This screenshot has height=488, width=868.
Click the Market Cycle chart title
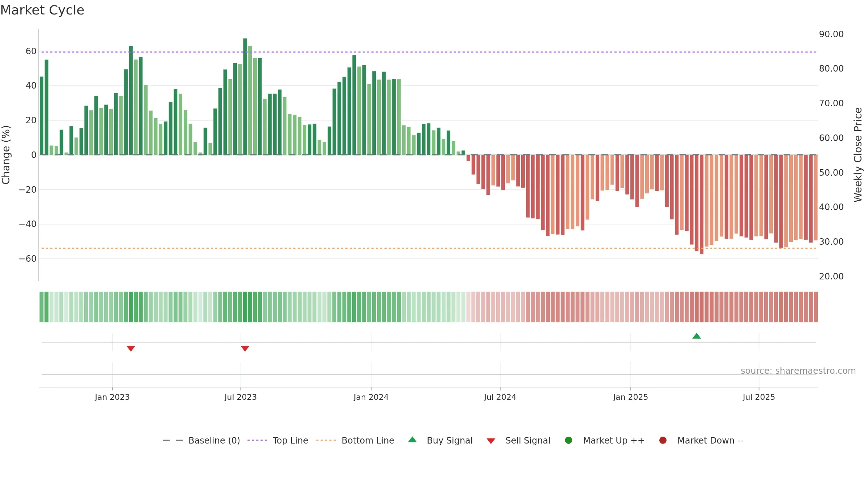click(x=42, y=10)
